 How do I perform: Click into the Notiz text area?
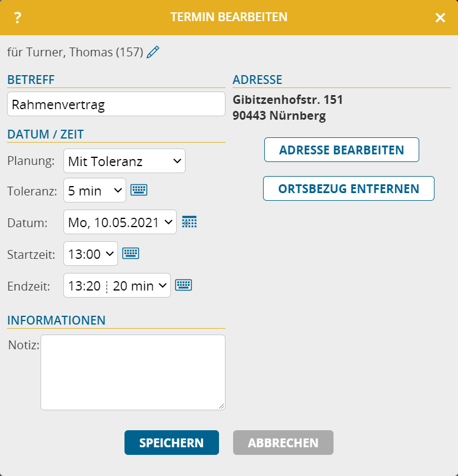point(133,372)
